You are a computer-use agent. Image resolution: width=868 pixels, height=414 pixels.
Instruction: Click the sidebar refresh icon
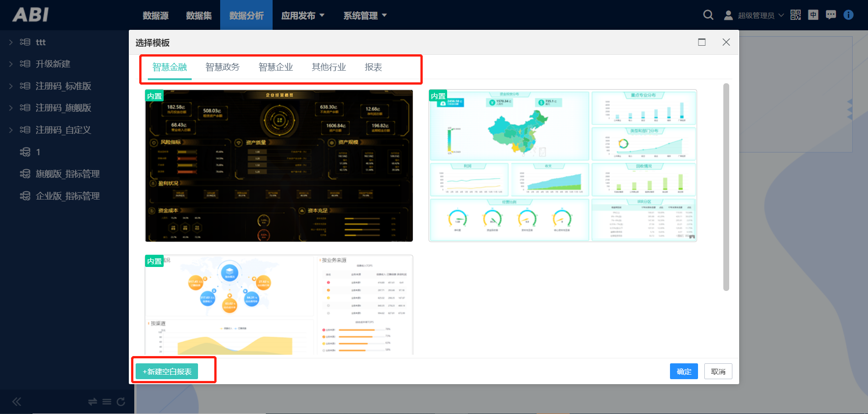(121, 401)
